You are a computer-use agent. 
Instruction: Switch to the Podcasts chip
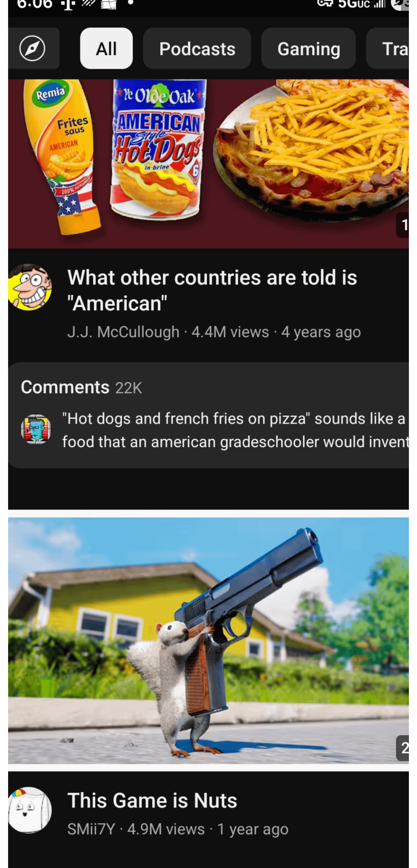[197, 48]
